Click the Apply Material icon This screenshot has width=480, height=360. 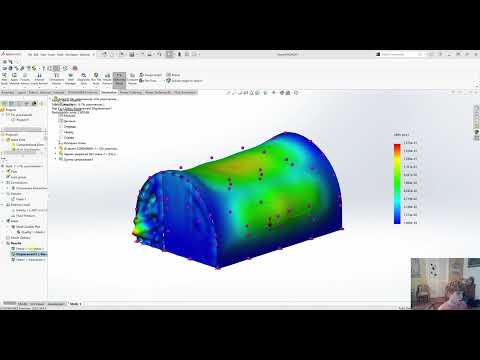click(x=14, y=78)
